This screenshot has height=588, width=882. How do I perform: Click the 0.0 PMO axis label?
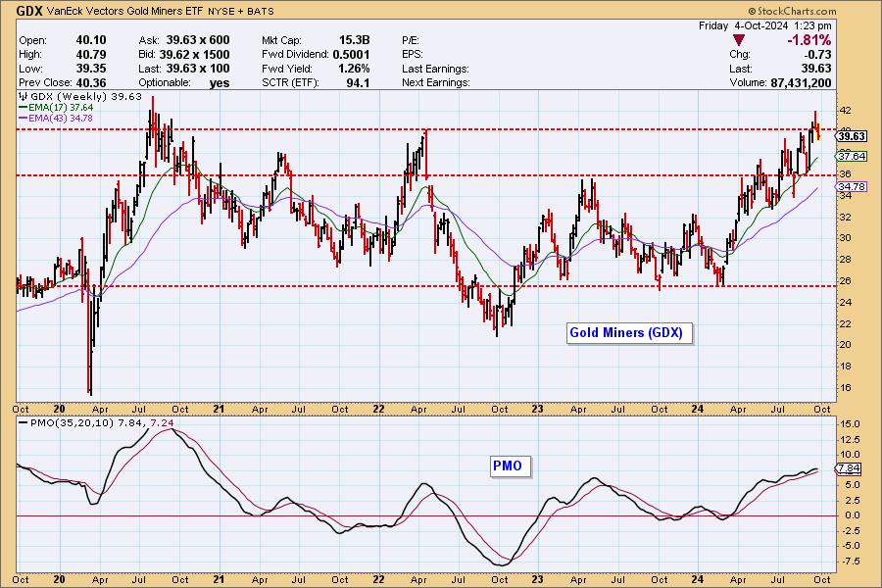852,515
